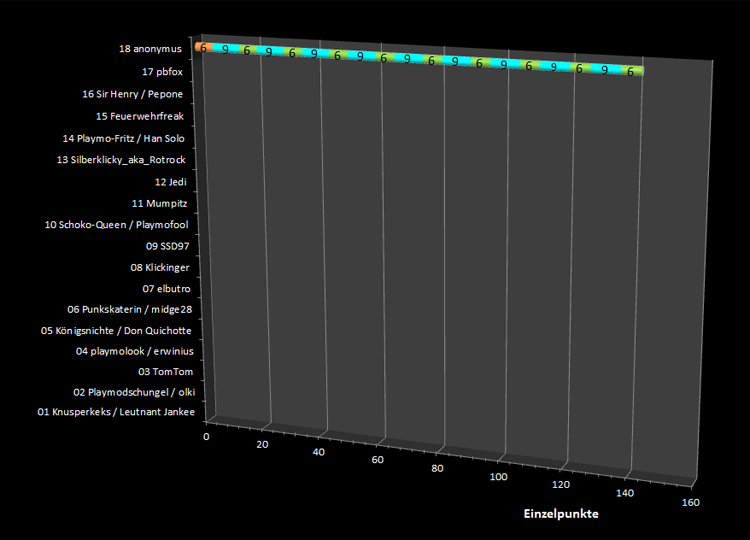Click the last green segment at bar end
This screenshot has width=750, height=540.
(630, 71)
